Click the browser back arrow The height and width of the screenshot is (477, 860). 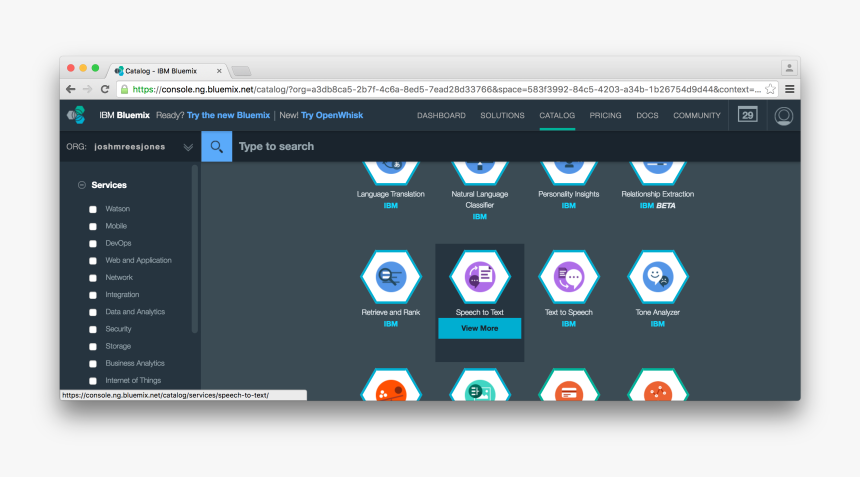tap(71, 89)
